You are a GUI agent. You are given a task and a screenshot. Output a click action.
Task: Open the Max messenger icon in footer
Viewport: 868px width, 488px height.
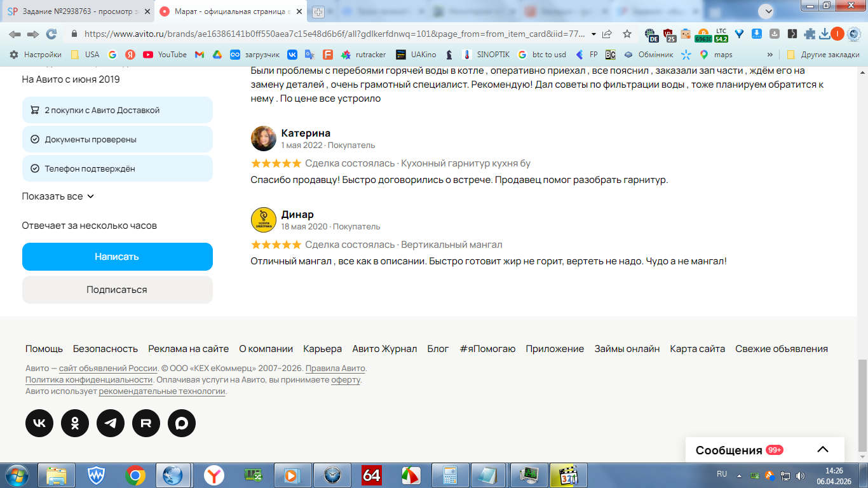182,423
